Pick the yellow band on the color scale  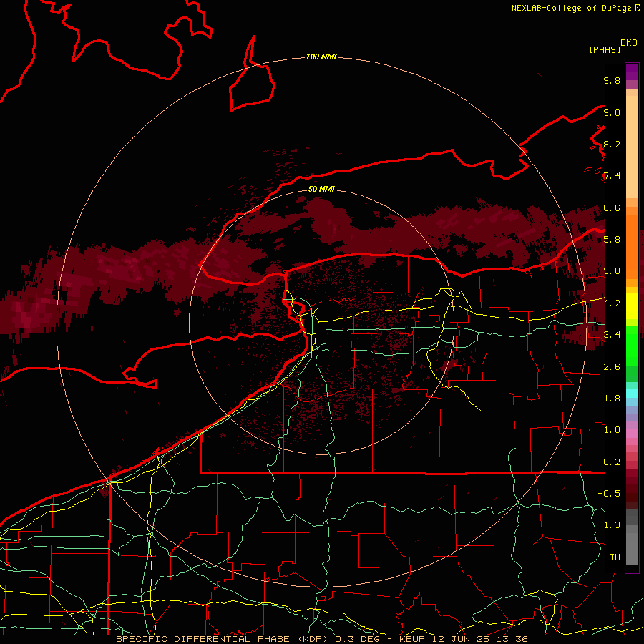[632, 306]
